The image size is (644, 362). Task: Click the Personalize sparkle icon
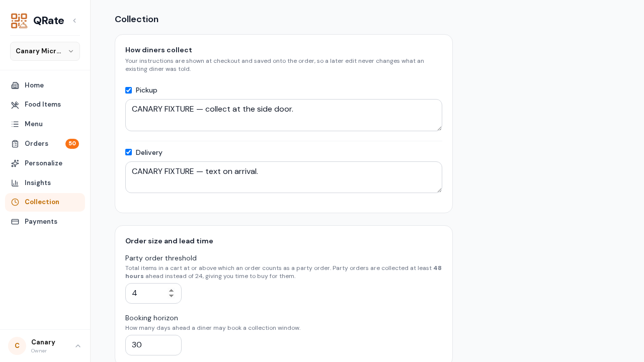click(x=15, y=163)
